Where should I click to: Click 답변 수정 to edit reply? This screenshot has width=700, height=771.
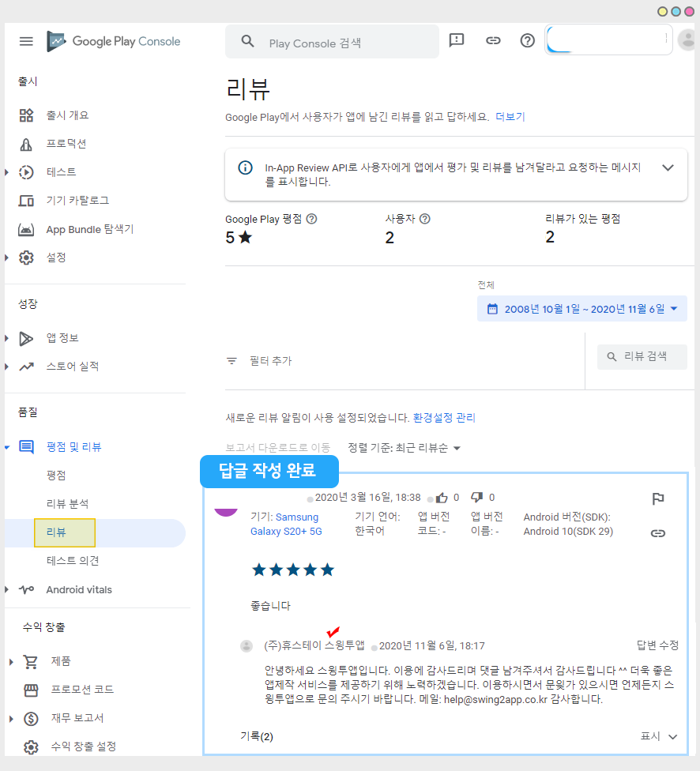(657, 645)
